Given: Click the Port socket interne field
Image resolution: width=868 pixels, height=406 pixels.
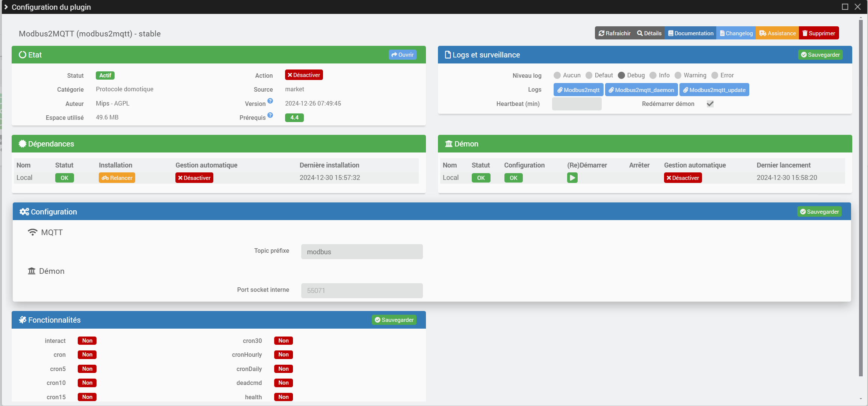Looking at the screenshot, I should tap(362, 290).
